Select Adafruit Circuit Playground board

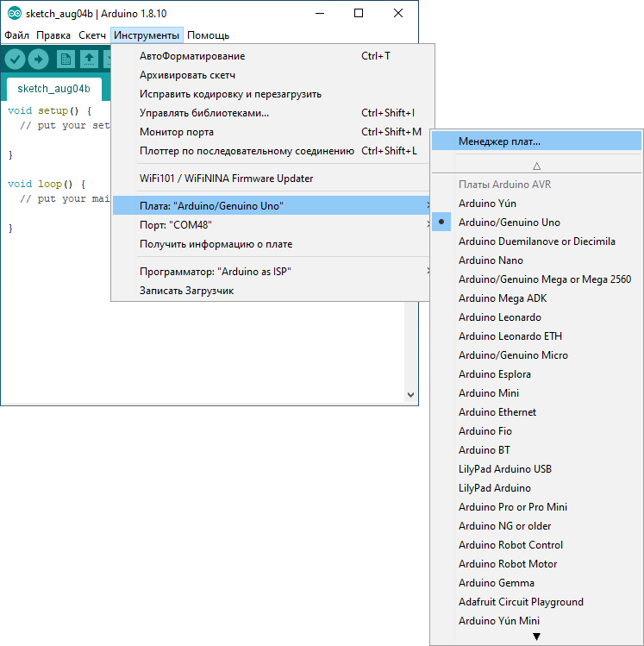536,601
